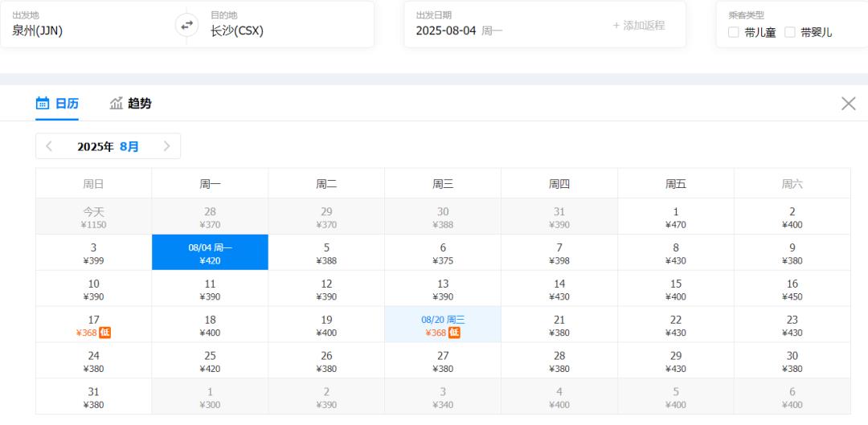This screenshot has height=425, width=868.
Task: Open the 日历 calendar tab
Action: 57,103
